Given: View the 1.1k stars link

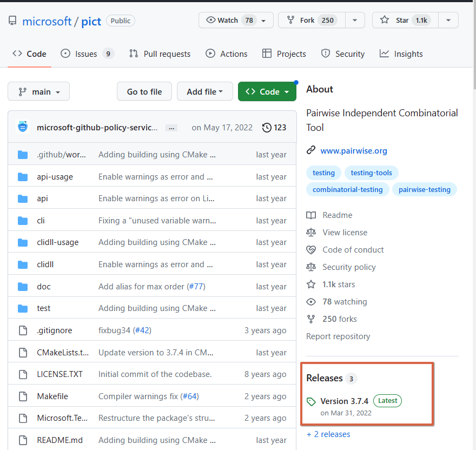Looking at the screenshot, I should (x=330, y=284).
